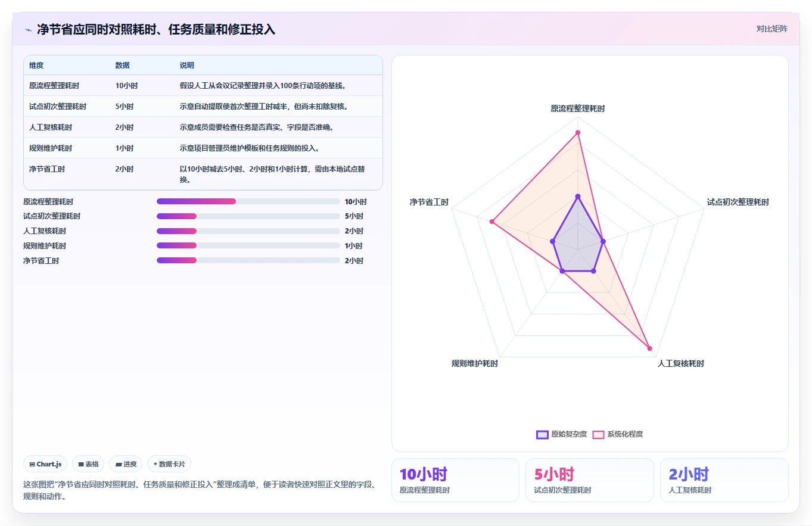Click the 1小时 table data cell
812x526 pixels.
[x=125, y=148]
